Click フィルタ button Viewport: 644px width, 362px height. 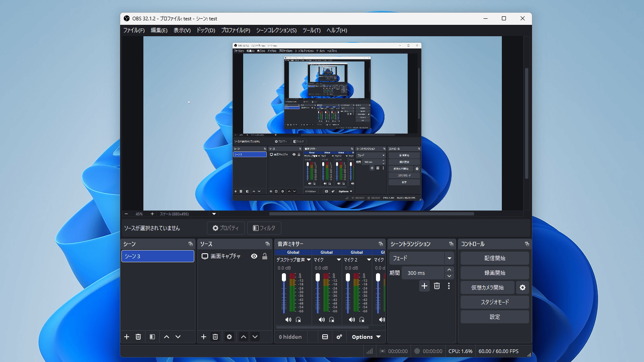(264, 228)
